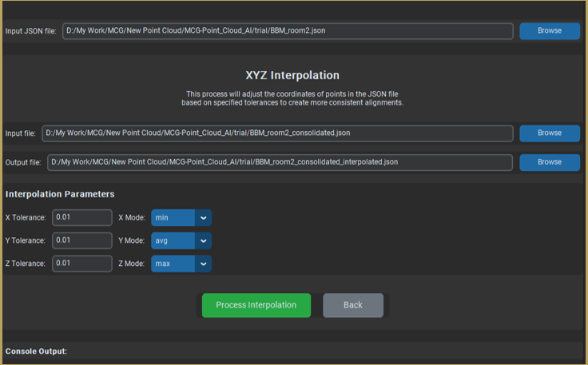Start the Process Interpolation button
This screenshot has width=588, height=365.
coord(256,305)
